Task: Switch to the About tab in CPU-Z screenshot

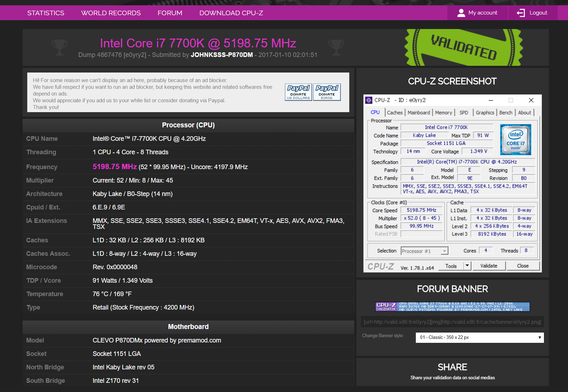Action: pyautogui.click(x=524, y=113)
